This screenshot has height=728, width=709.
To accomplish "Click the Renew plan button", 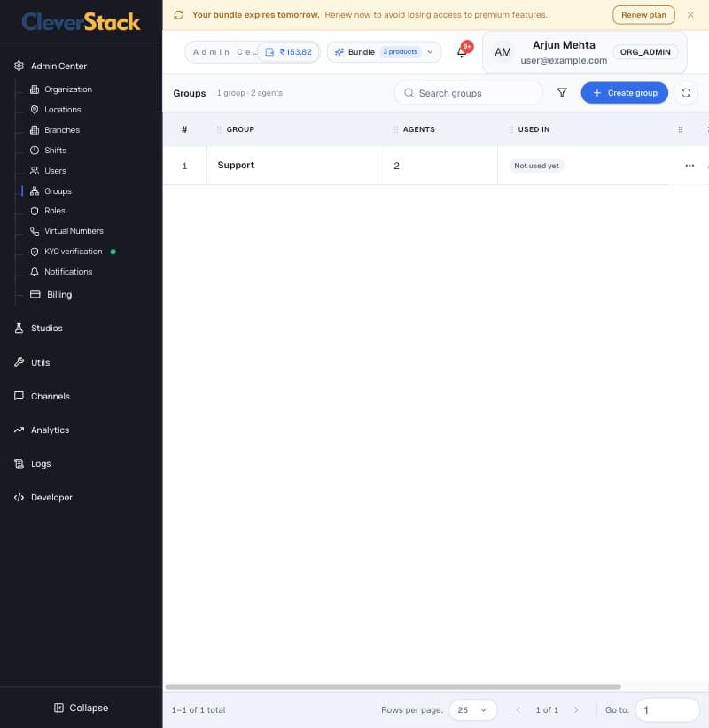I will (643, 15).
